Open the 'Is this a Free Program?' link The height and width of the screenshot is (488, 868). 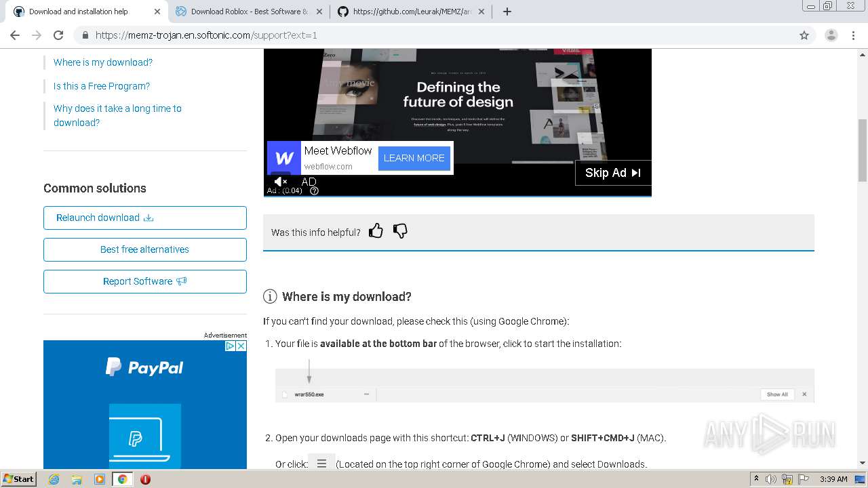pyautogui.click(x=102, y=86)
